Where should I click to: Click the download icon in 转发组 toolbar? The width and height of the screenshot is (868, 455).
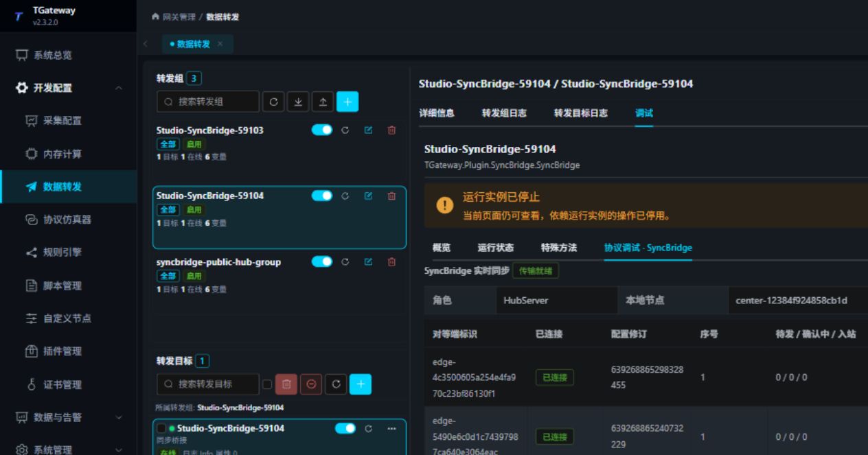coord(298,102)
